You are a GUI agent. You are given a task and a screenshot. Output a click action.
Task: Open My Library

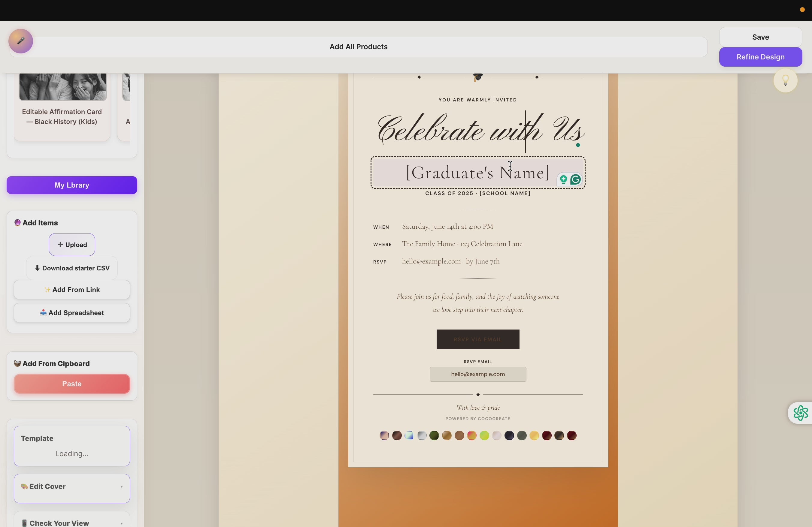pyautogui.click(x=71, y=185)
